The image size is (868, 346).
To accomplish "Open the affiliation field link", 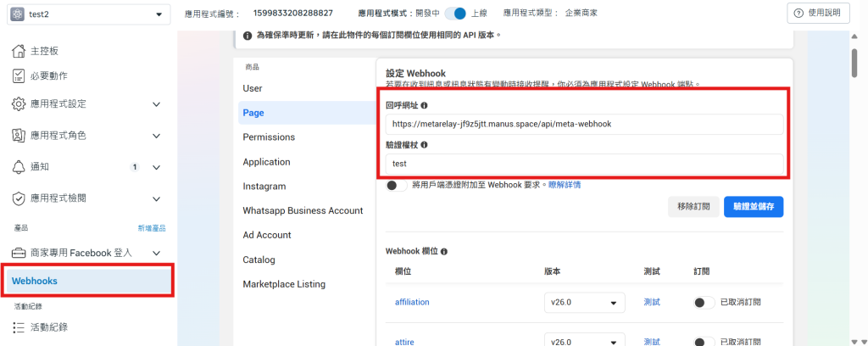I will (x=412, y=302).
